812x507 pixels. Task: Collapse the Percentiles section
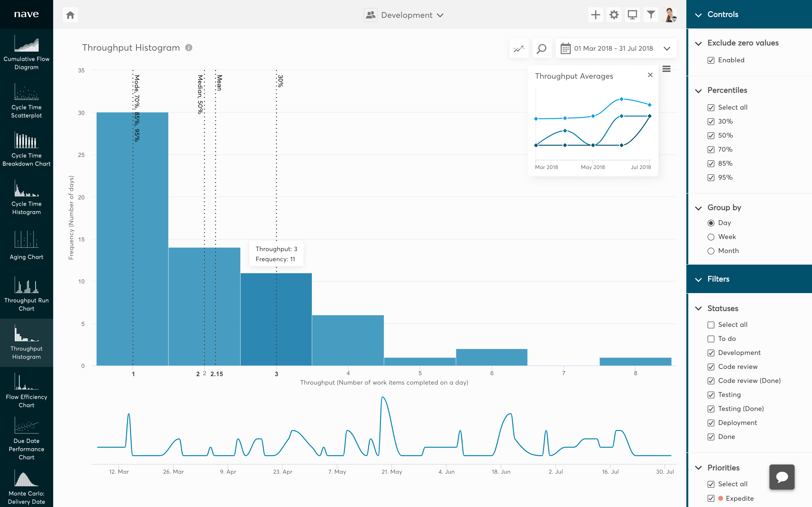[x=699, y=91]
